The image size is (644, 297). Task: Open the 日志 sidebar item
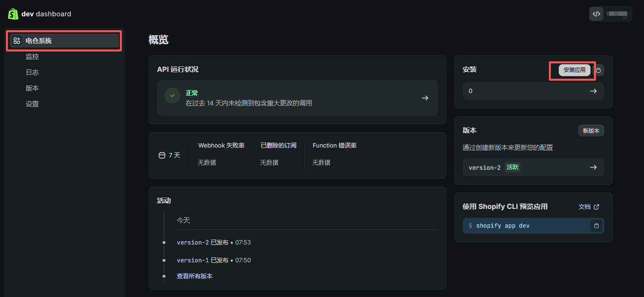32,72
